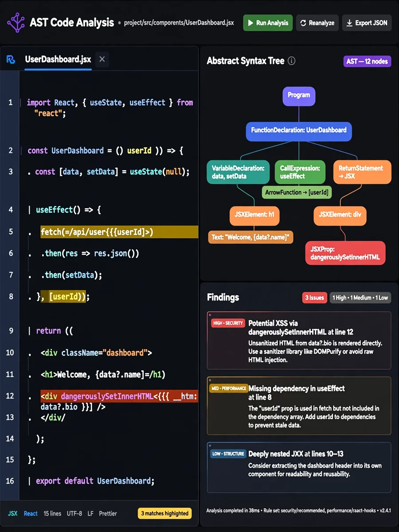Click the LOW • STRUCTURE severity tag

(x=228, y=454)
